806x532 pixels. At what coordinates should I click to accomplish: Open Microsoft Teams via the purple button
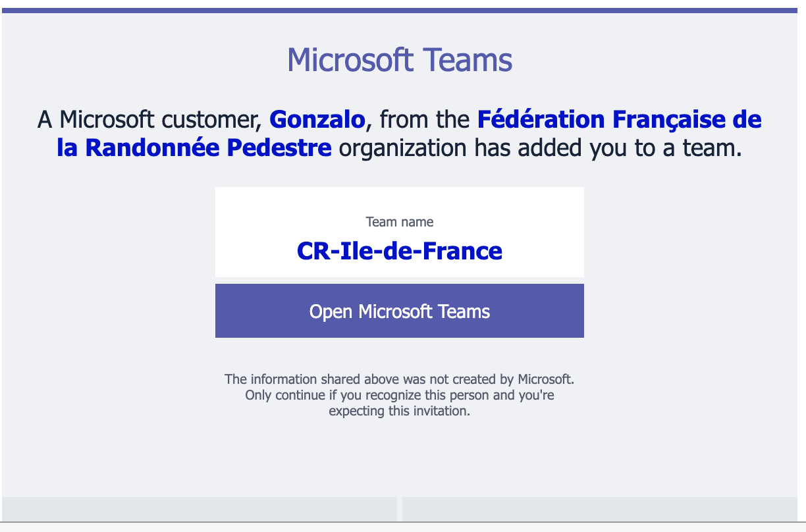(x=399, y=311)
